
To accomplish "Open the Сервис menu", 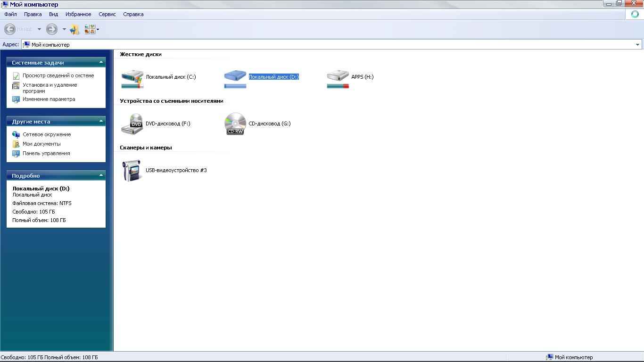I will tap(107, 14).
